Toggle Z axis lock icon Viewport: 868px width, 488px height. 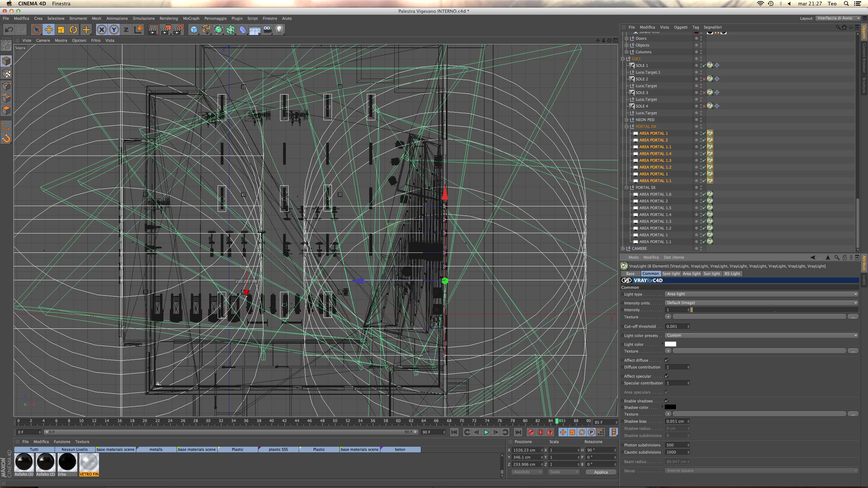click(x=126, y=30)
